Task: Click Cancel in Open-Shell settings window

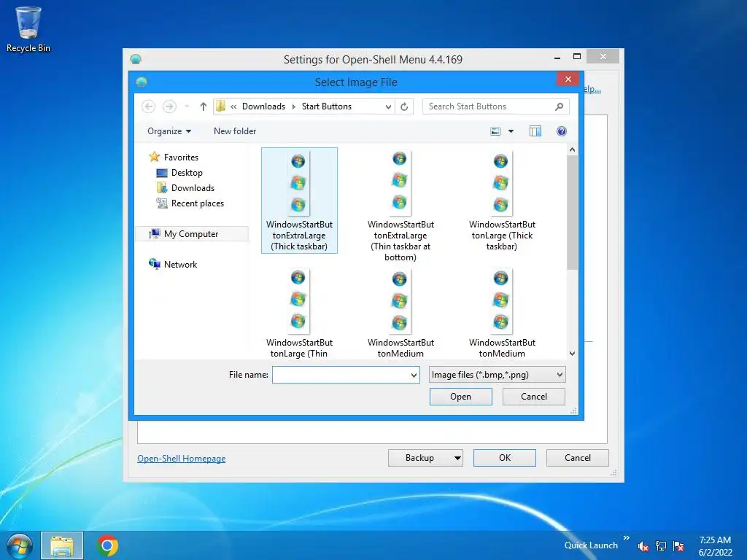Action: tap(578, 458)
